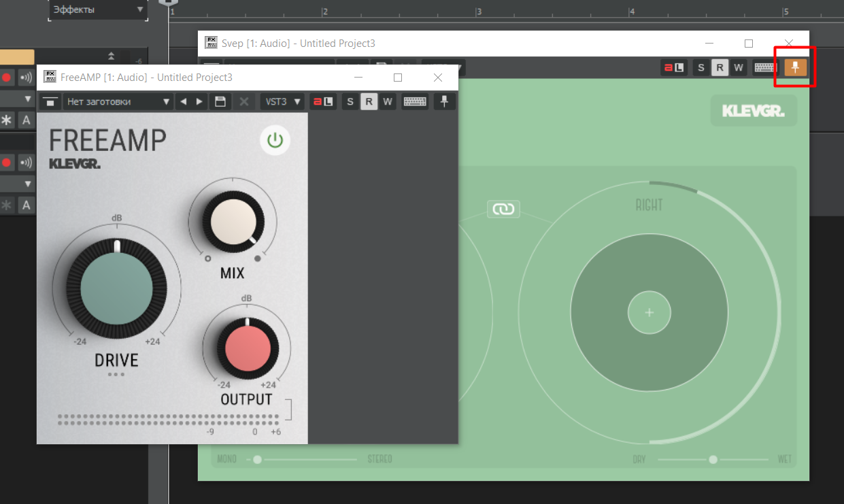Save preset with the FreeAMP floppy icon
844x504 pixels.
220,102
